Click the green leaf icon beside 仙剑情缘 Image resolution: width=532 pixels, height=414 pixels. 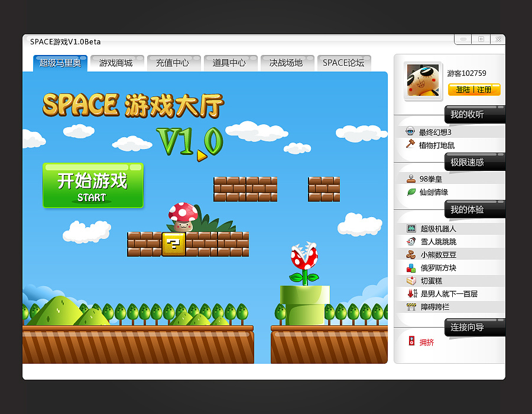point(411,192)
